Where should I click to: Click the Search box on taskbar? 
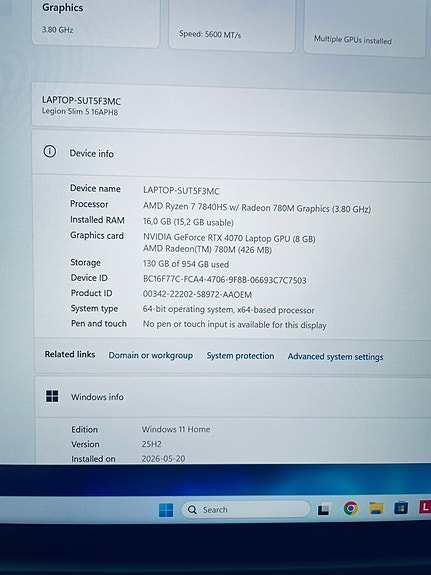click(246, 510)
